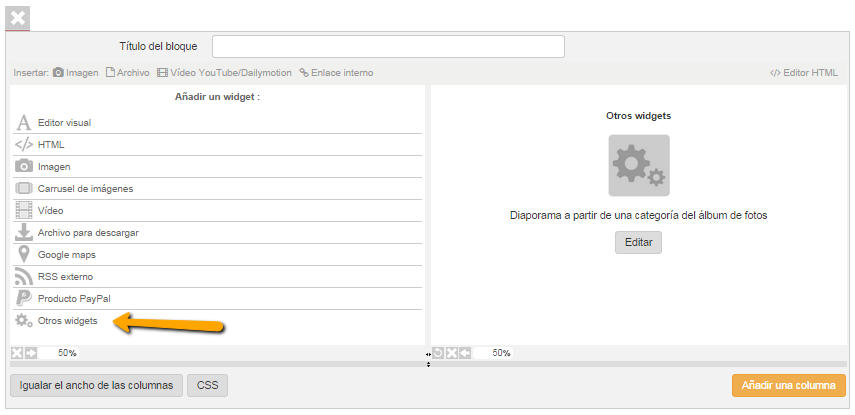
Task: Insert an Enlace interno link
Action: pyautogui.click(x=336, y=73)
